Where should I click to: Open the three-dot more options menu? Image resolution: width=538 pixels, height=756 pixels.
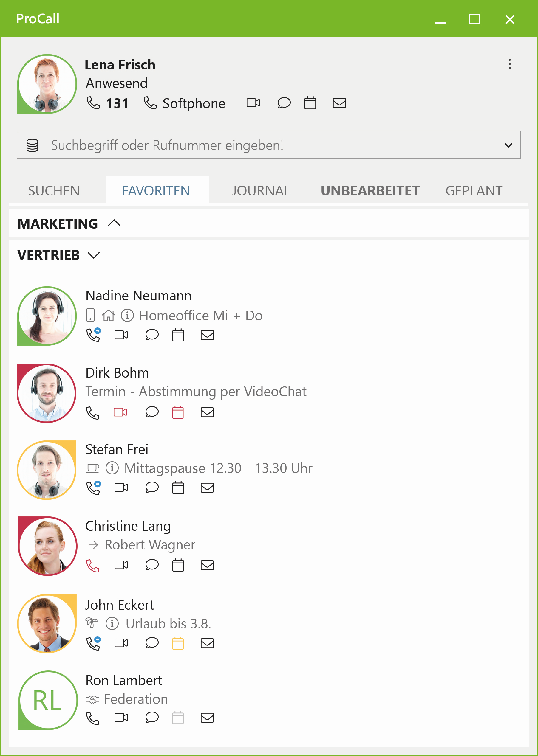[x=509, y=64]
